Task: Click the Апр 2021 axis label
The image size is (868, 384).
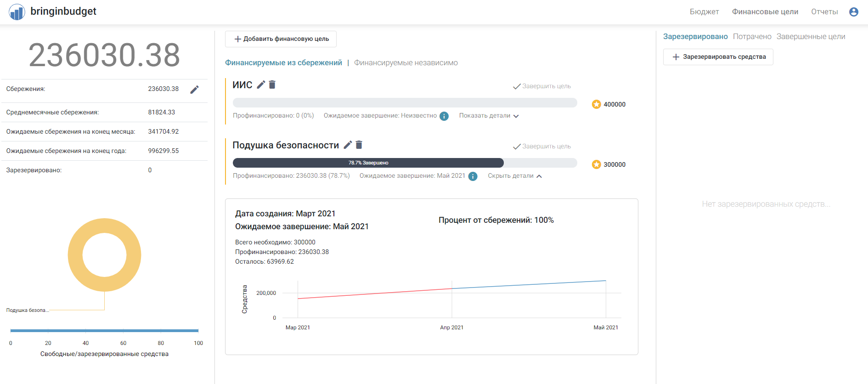Action: click(451, 328)
